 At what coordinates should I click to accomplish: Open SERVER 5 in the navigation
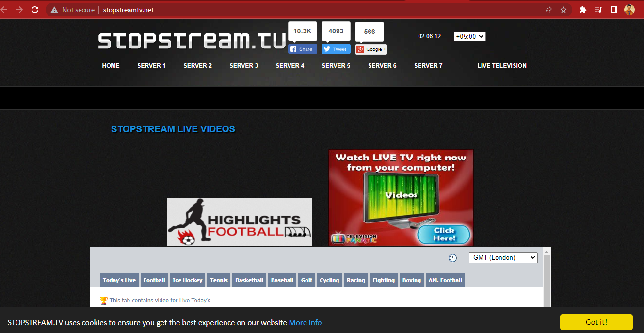(336, 66)
